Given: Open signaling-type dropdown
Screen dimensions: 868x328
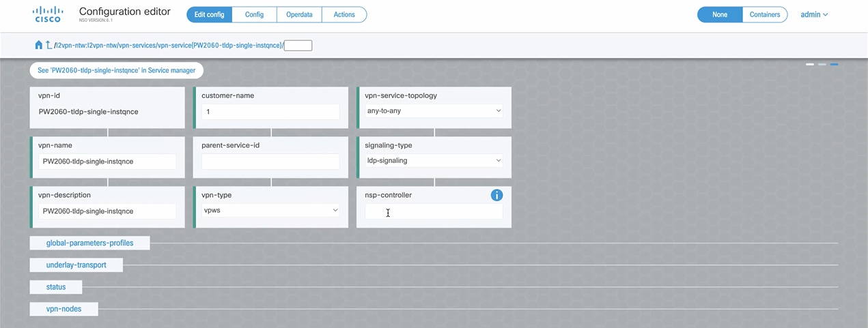Looking at the screenshot, I should pyautogui.click(x=434, y=161).
